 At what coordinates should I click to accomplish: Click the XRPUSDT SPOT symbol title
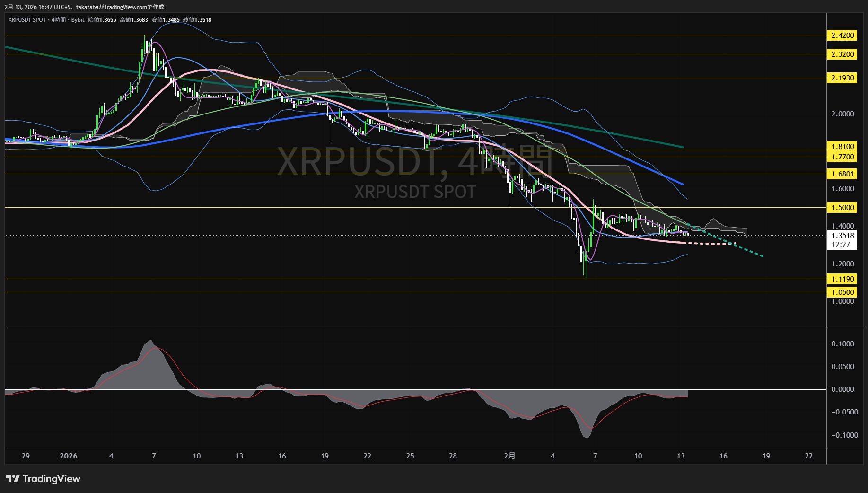click(x=27, y=20)
